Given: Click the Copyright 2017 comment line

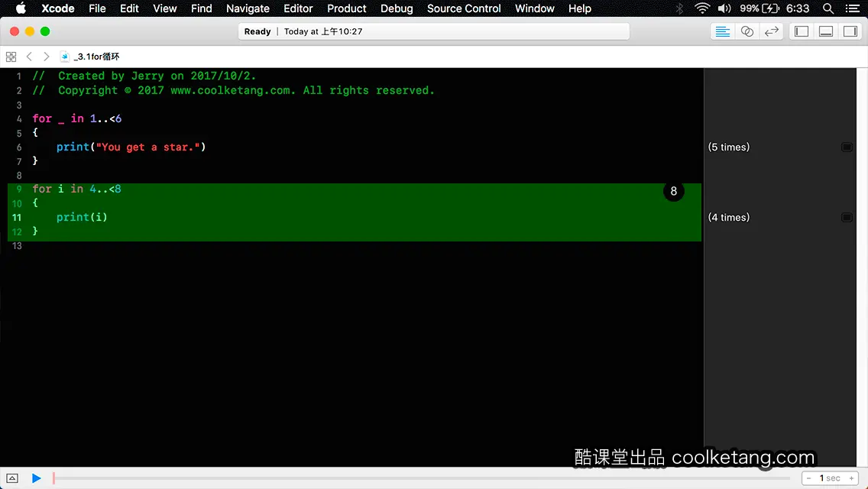Looking at the screenshot, I should click(233, 90).
